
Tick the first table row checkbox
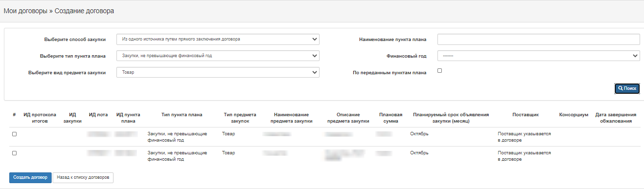(14, 134)
